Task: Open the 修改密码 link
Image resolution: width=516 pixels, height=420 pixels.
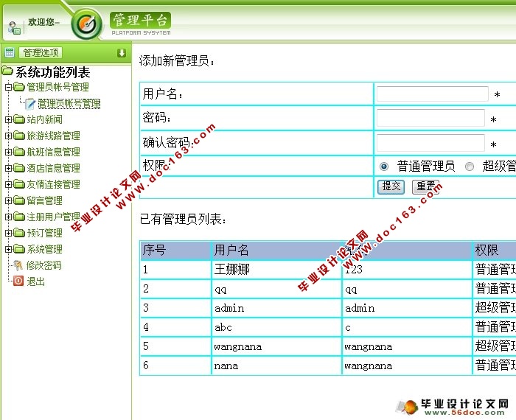Action: pos(44,265)
